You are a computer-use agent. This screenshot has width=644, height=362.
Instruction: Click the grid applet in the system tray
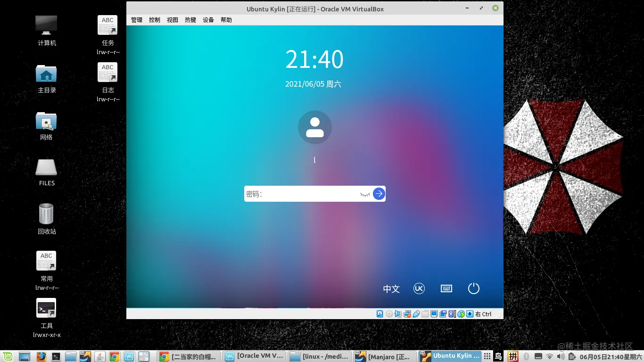click(x=487, y=356)
